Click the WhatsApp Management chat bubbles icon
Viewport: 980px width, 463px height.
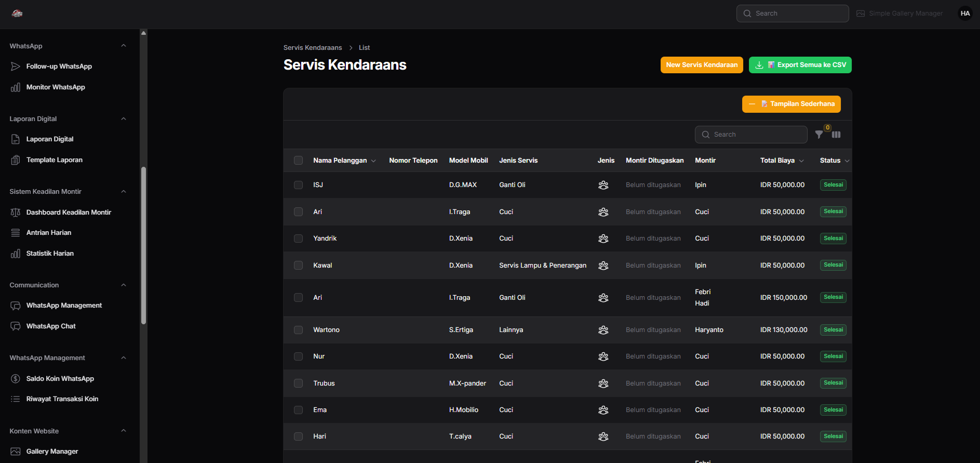[16, 306]
